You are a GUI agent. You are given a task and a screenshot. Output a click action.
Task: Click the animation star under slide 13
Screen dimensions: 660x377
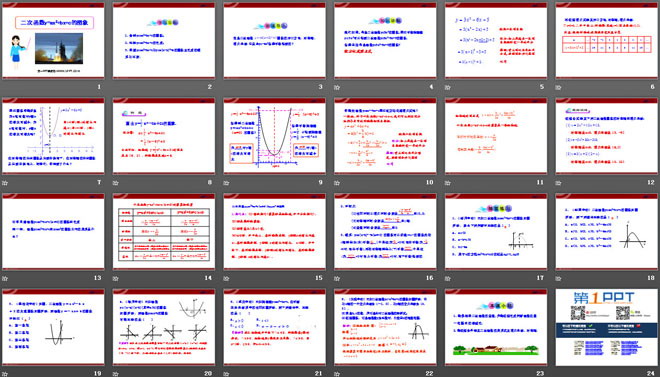(5, 278)
